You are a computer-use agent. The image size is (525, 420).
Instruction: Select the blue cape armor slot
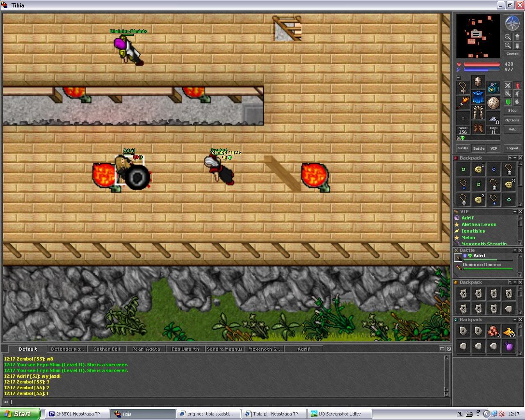pos(478,97)
